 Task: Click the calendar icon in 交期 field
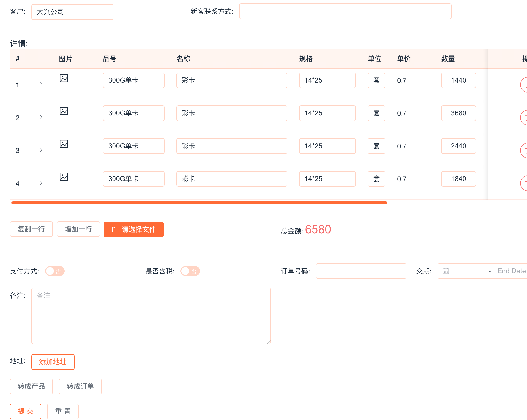coord(446,271)
